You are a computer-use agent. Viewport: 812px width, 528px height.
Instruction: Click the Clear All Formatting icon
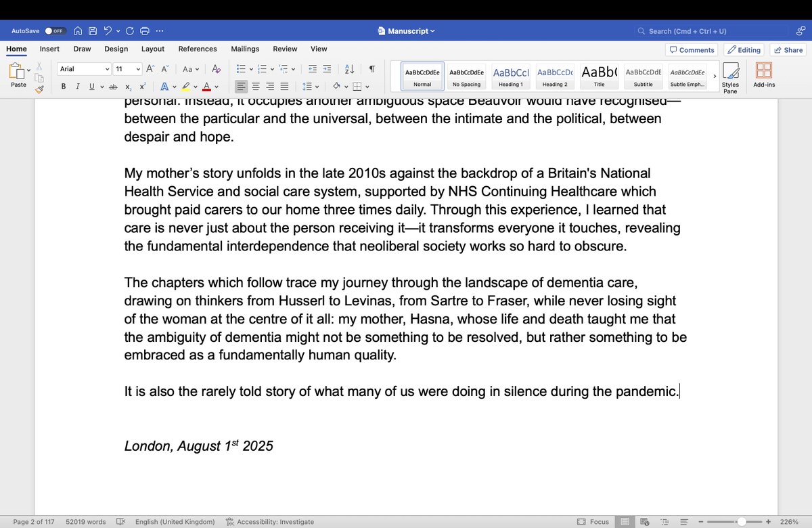point(215,70)
